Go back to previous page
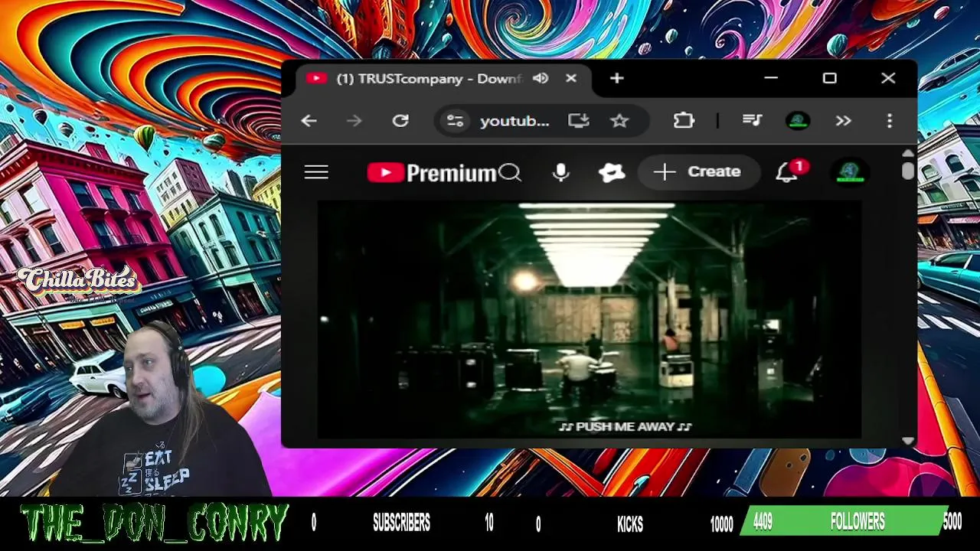 pyautogui.click(x=309, y=121)
